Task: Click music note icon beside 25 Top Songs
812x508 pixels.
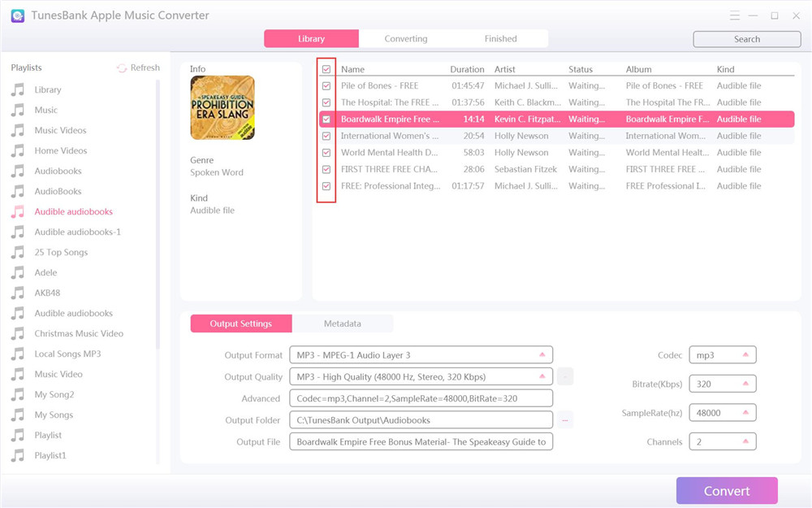Action: click(x=18, y=253)
